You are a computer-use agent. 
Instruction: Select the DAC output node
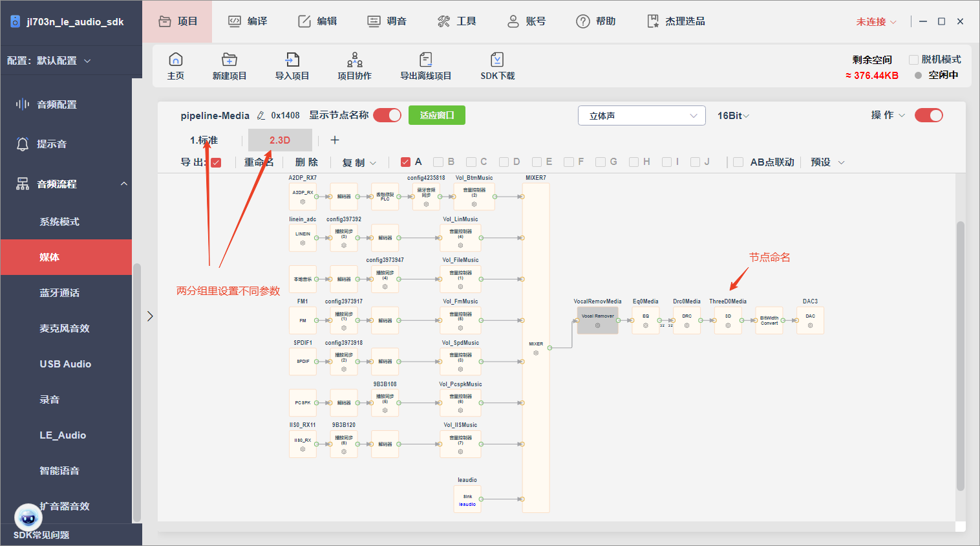click(810, 320)
